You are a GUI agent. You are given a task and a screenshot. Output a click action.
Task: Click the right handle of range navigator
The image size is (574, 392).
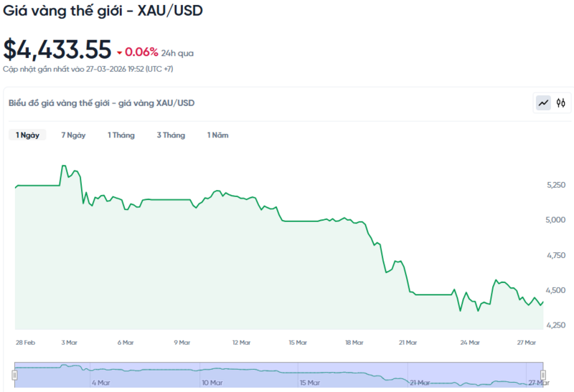543,375
